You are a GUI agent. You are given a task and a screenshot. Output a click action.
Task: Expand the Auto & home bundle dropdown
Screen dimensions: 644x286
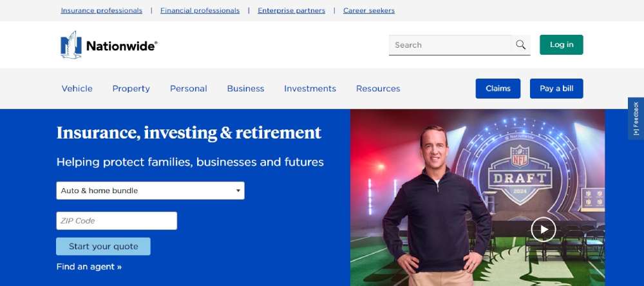(x=150, y=191)
